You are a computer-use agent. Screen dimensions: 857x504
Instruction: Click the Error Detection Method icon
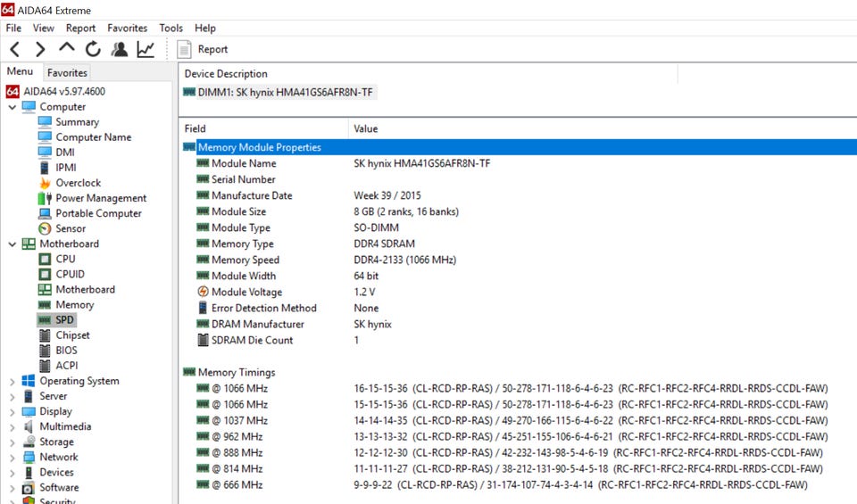203,308
